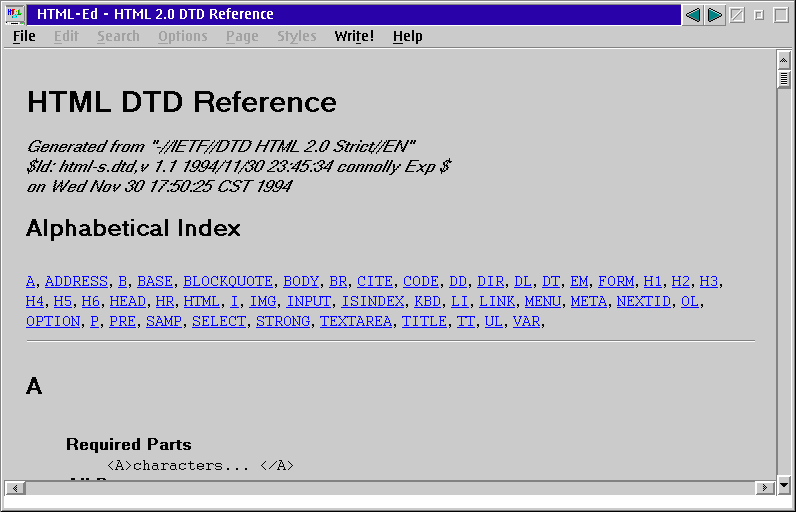
Task: Open the Help menu
Action: click(x=407, y=36)
